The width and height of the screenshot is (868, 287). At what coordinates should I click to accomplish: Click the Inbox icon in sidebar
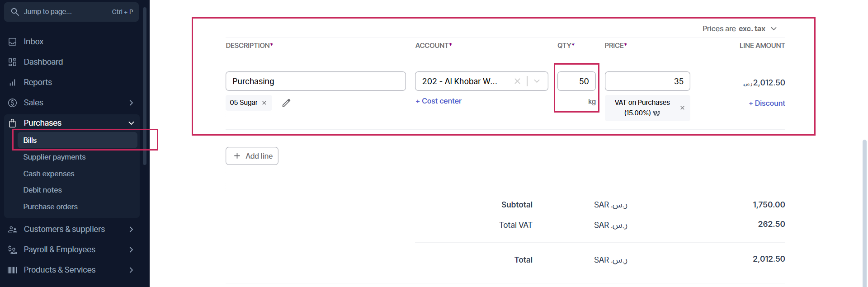click(x=13, y=42)
